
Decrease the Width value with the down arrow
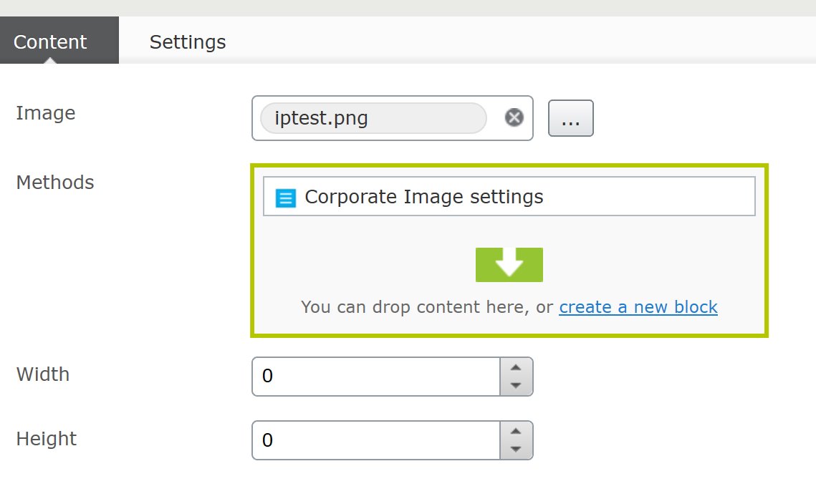click(x=515, y=385)
